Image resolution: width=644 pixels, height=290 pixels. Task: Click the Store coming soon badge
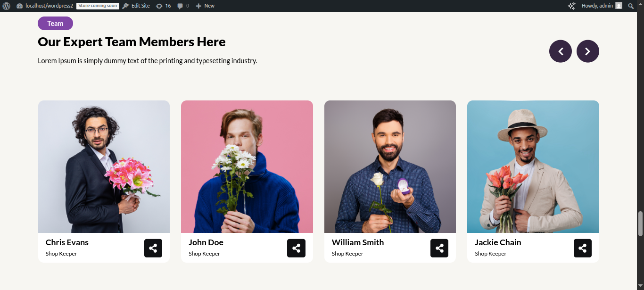[x=98, y=6]
